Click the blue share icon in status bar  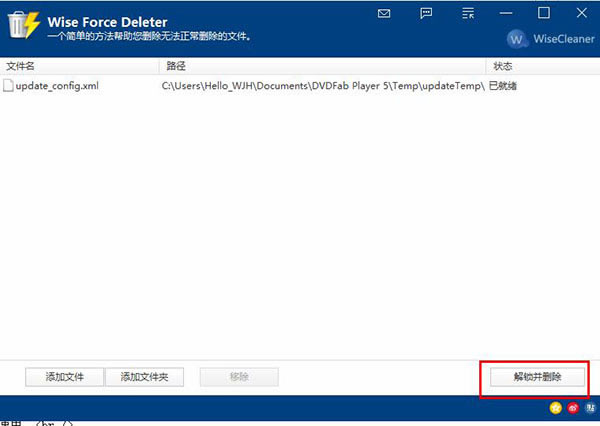click(590, 408)
